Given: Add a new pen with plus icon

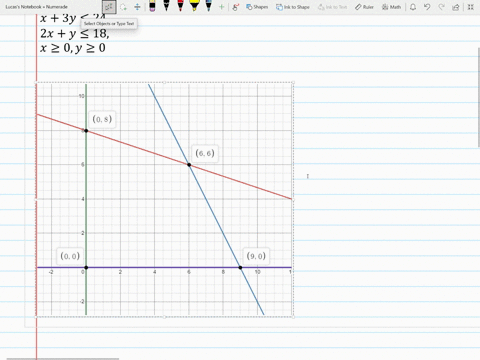Looking at the screenshot, I should [221, 7].
